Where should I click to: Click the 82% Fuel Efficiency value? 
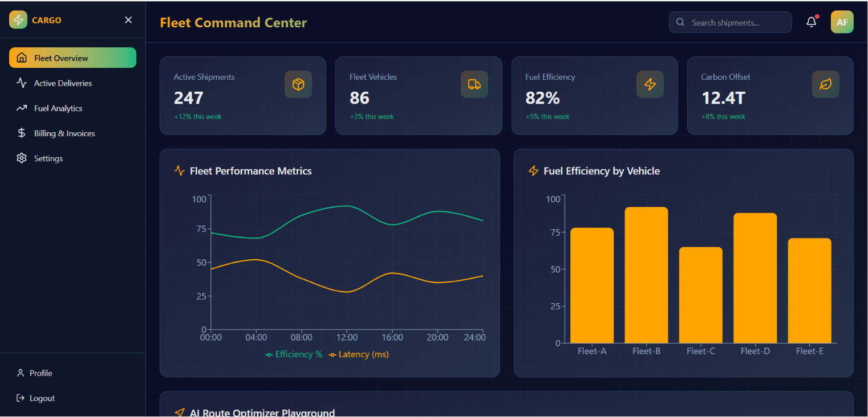coord(542,98)
